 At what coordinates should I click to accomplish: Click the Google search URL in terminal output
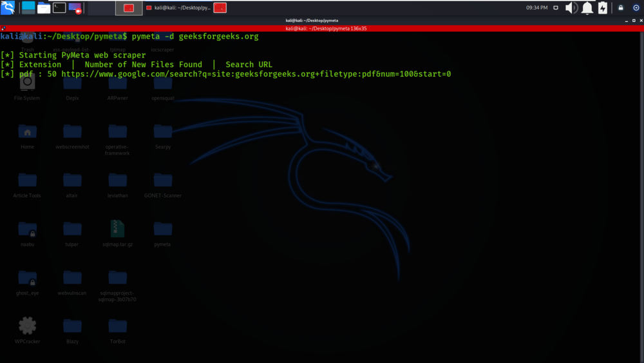[256, 74]
